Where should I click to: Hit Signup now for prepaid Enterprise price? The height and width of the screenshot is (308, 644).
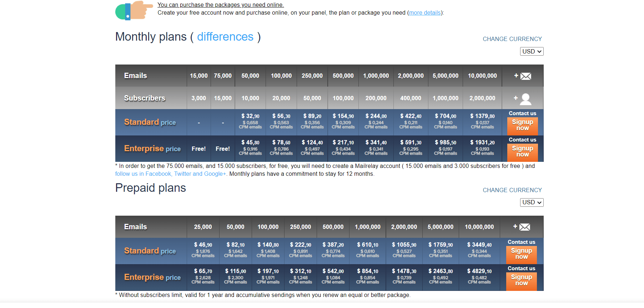[521, 280]
